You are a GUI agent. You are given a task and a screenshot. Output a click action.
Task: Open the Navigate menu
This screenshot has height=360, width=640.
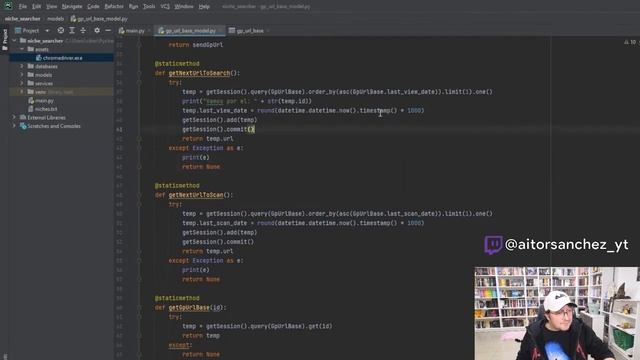pyautogui.click(x=72, y=7)
